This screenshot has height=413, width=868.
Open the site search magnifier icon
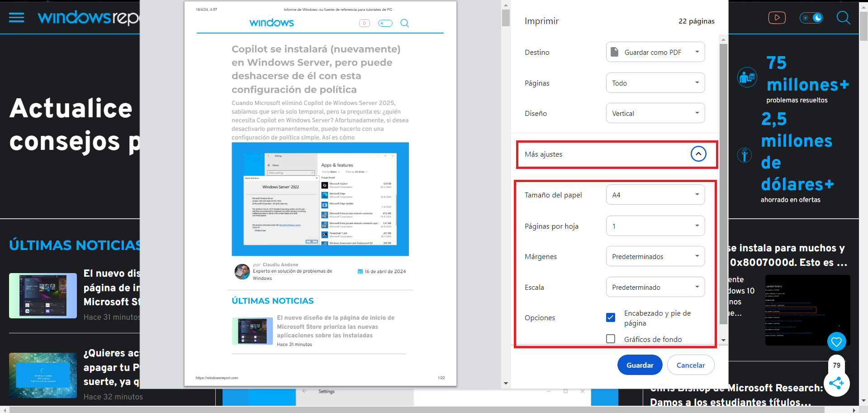pos(843,18)
